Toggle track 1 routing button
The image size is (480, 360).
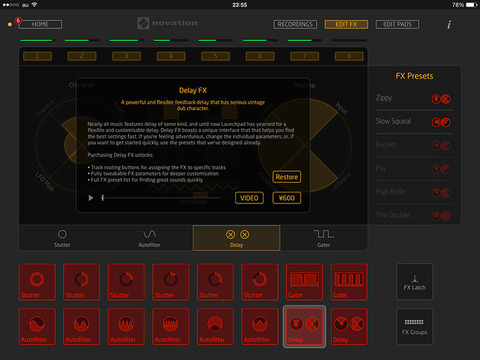37,56
